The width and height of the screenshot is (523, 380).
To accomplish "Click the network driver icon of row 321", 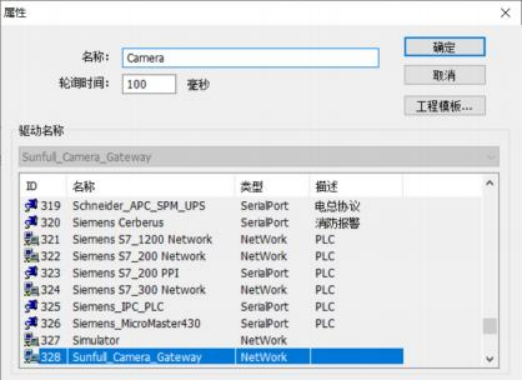I will (32, 239).
